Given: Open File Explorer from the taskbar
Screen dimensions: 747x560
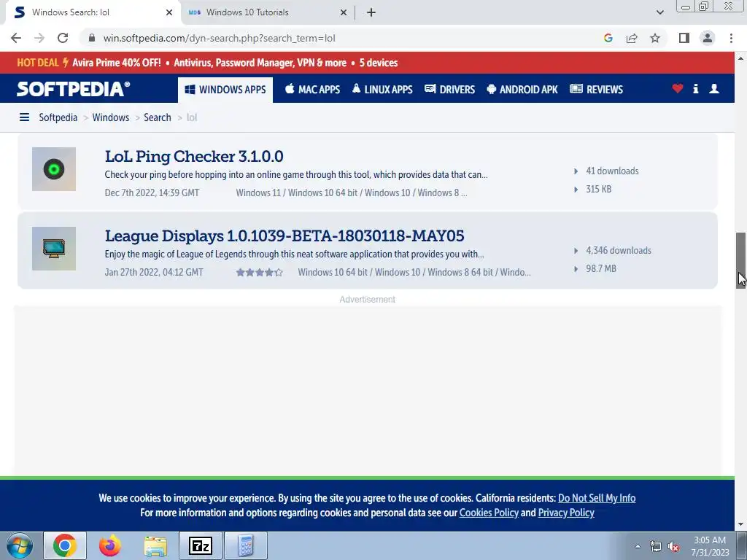Looking at the screenshot, I should point(155,545).
